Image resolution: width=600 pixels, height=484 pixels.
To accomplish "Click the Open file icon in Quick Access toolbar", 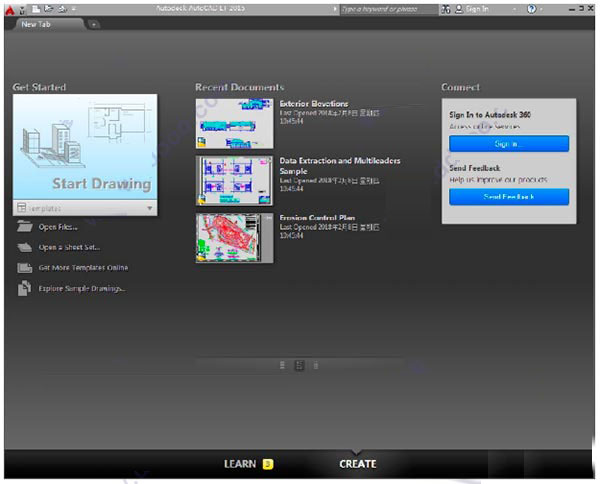I will (49, 8).
